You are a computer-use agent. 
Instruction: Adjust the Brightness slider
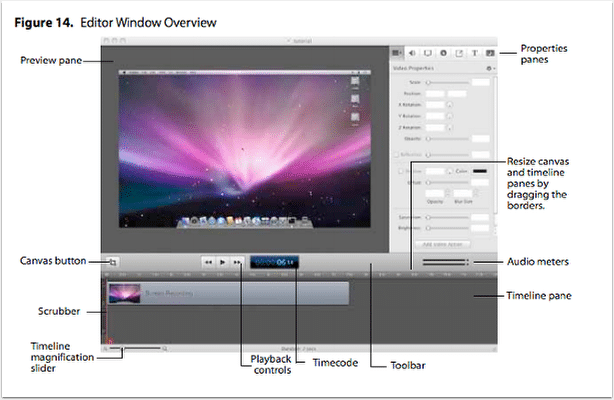[x=448, y=228]
